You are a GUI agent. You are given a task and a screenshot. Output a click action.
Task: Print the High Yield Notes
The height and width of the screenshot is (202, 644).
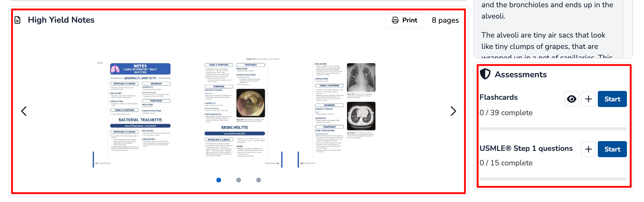click(x=404, y=20)
